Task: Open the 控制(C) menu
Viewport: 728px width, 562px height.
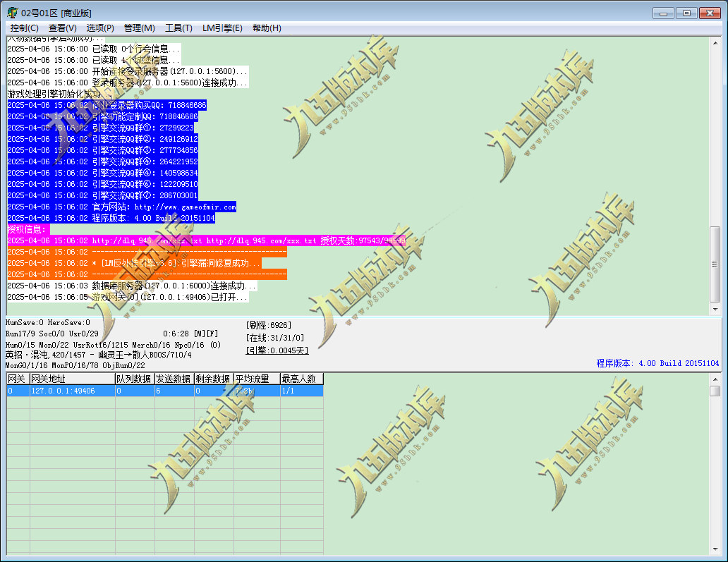Action: pyautogui.click(x=24, y=28)
